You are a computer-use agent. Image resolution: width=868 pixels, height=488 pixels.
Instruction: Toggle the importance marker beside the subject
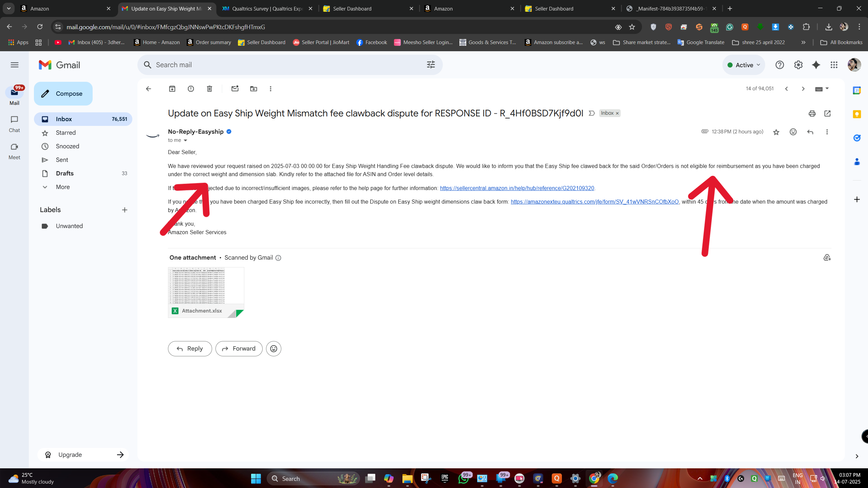pyautogui.click(x=591, y=113)
